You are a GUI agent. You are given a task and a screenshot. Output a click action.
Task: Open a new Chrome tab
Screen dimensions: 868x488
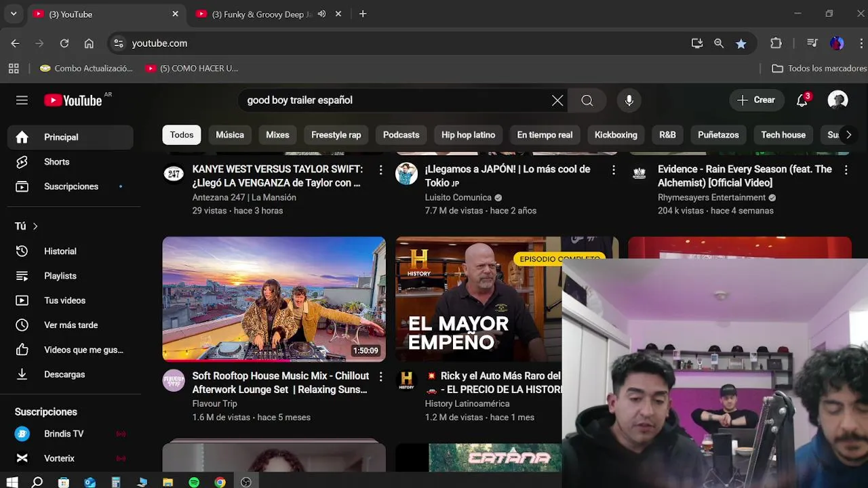point(363,14)
